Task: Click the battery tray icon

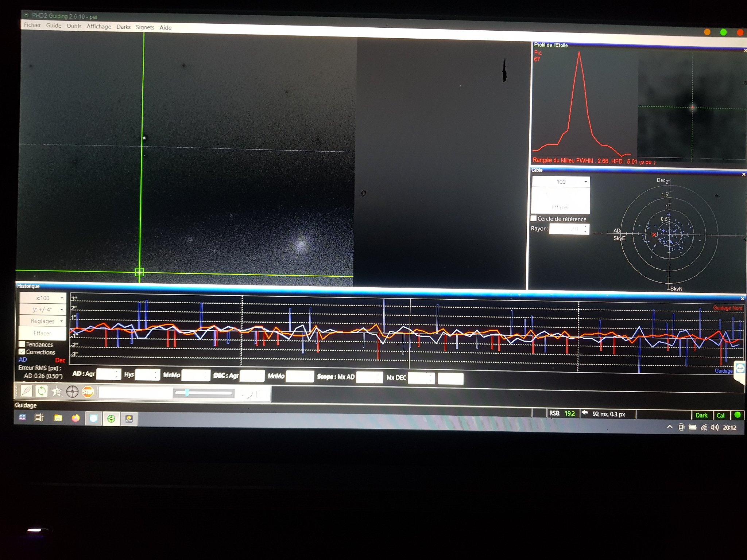Action: click(692, 427)
